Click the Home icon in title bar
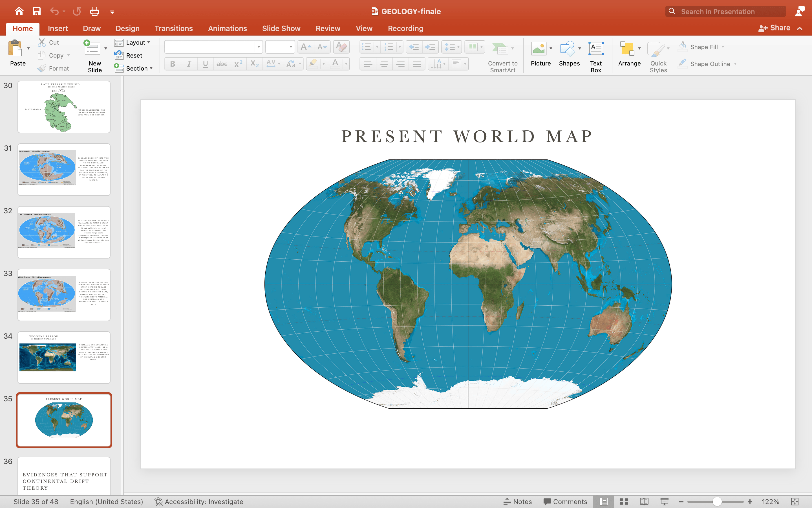This screenshot has width=812, height=508. point(19,11)
